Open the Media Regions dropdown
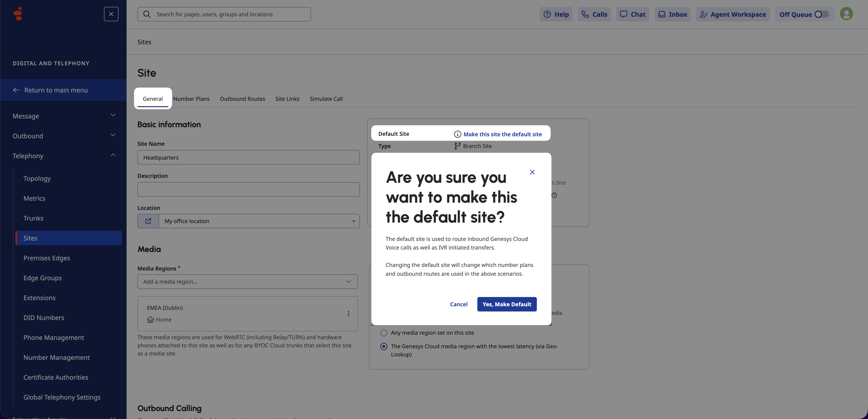This screenshot has width=868, height=419. (x=247, y=282)
